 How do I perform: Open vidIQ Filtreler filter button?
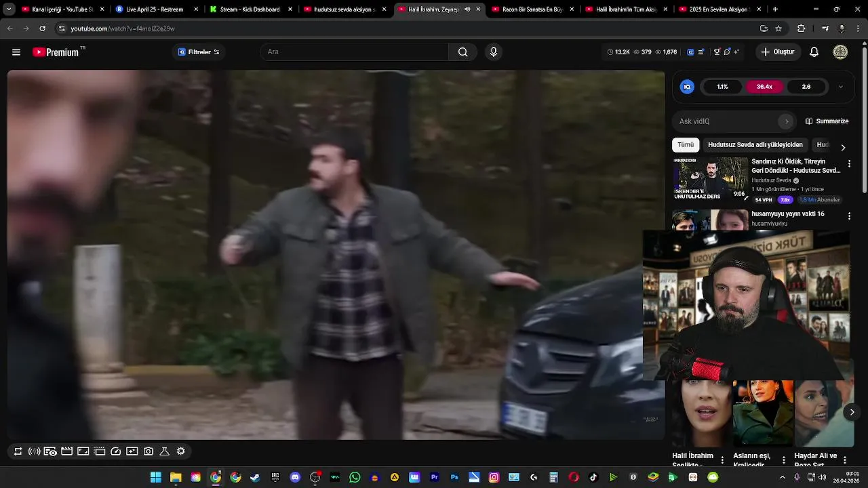point(199,52)
